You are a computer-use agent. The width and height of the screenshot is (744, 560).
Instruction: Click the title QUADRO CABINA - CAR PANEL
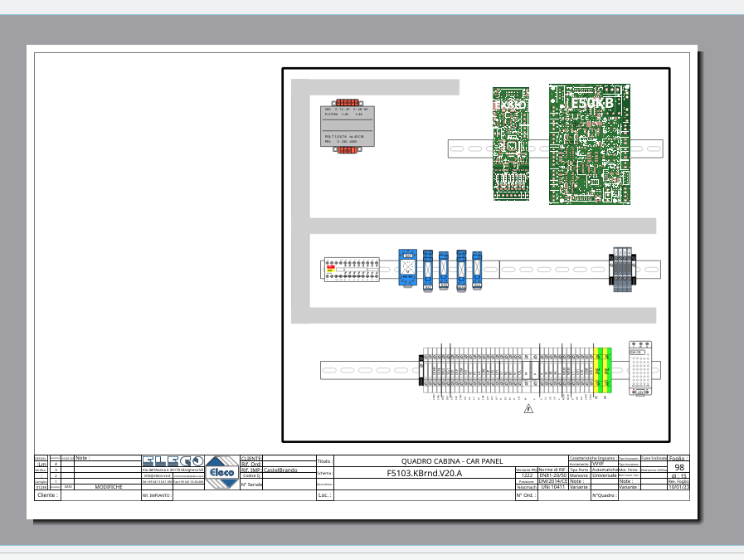452,461
